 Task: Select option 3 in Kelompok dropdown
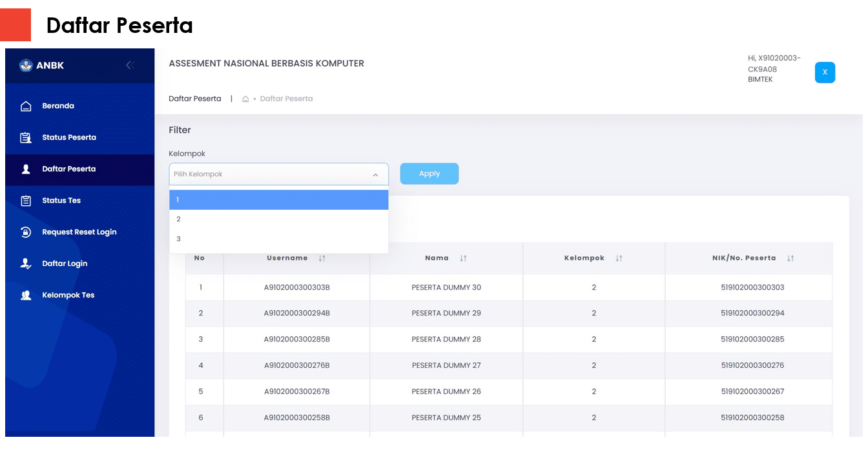[x=279, y=239]
